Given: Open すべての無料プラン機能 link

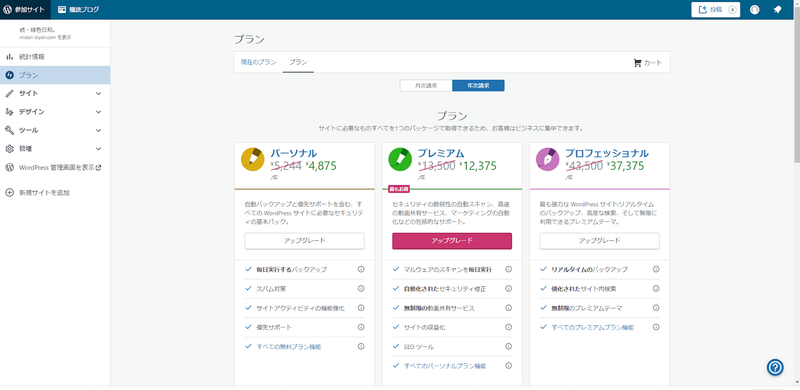Looking at the screenshot, I should point(289,346).
